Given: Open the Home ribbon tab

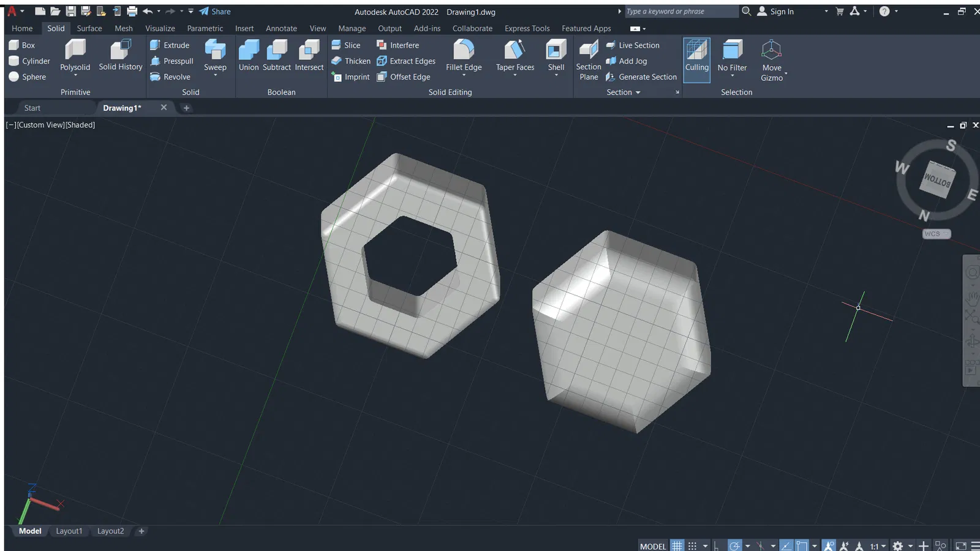Looking at the screenshot, I should (x=22, y=28).
